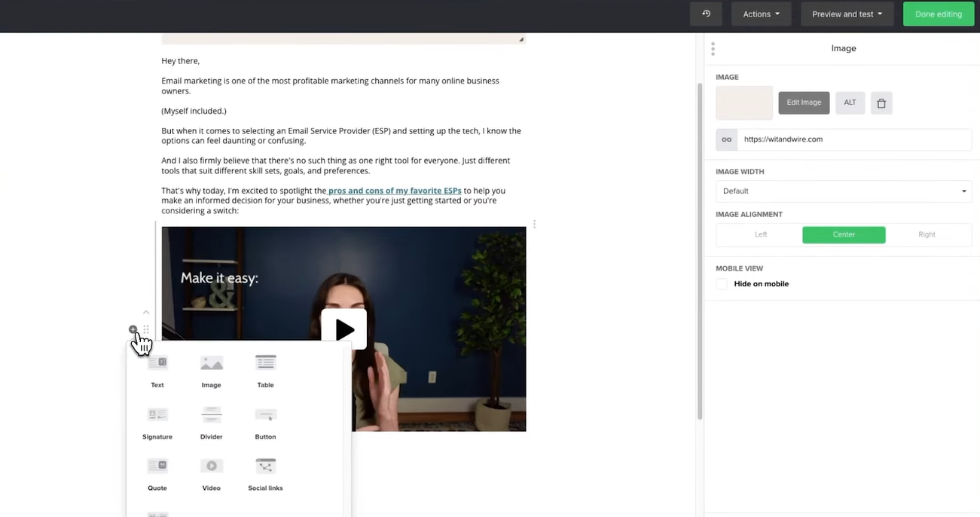Insert a Social links block
This screenshot has width=980, height=517.
click(x=265, y=474)
